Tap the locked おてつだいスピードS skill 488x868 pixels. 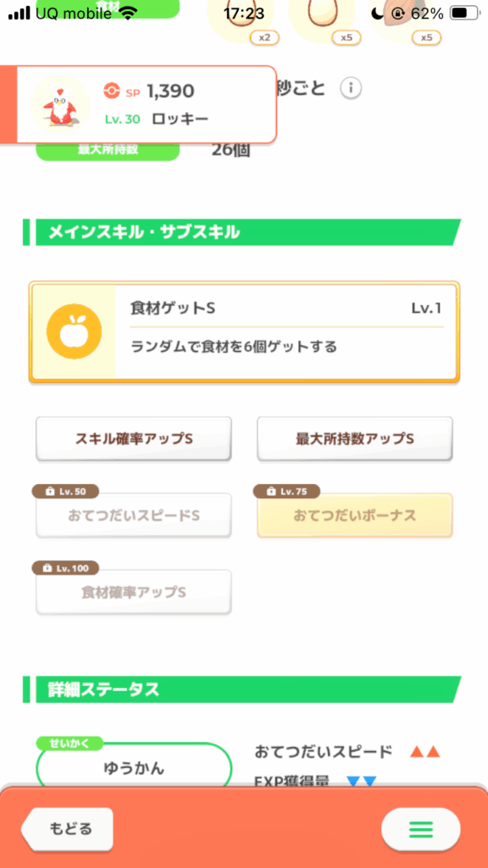134,516
